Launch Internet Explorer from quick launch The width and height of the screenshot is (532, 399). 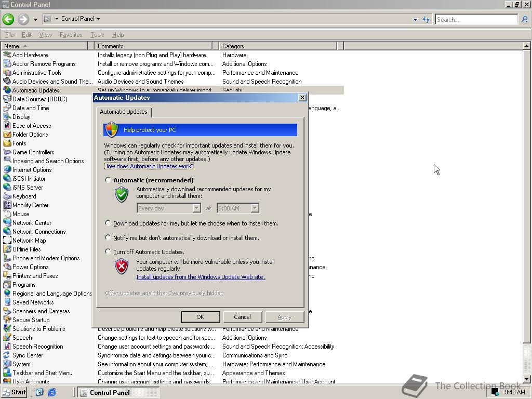tap(51, 392)
